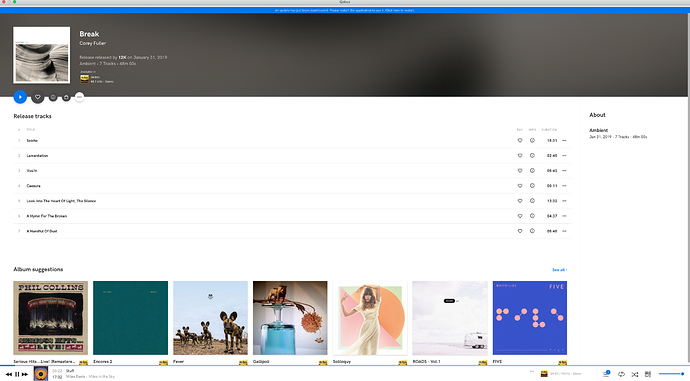
Task: Open more menu for track Caesura
Action: tap(564, 186)
